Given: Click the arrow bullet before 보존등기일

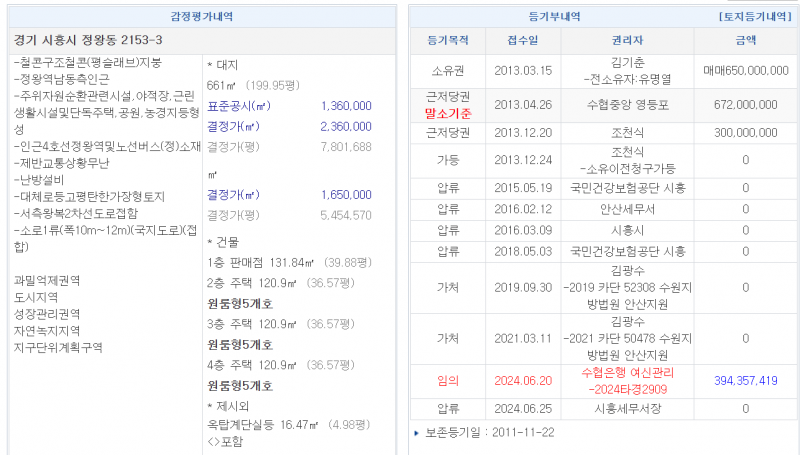Looking at the screenshot, I should coord(417,433).
